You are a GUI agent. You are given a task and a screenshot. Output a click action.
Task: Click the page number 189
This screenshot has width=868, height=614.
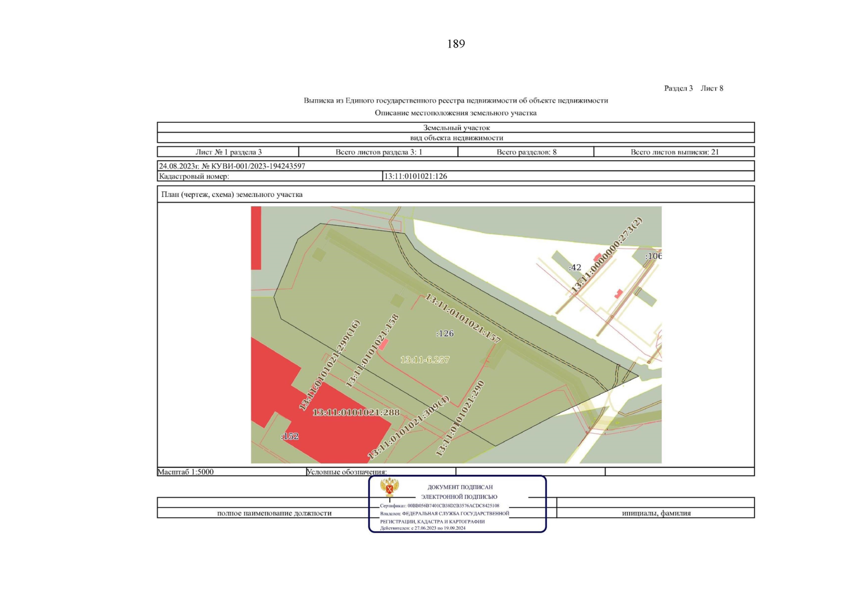coord(456,44)
